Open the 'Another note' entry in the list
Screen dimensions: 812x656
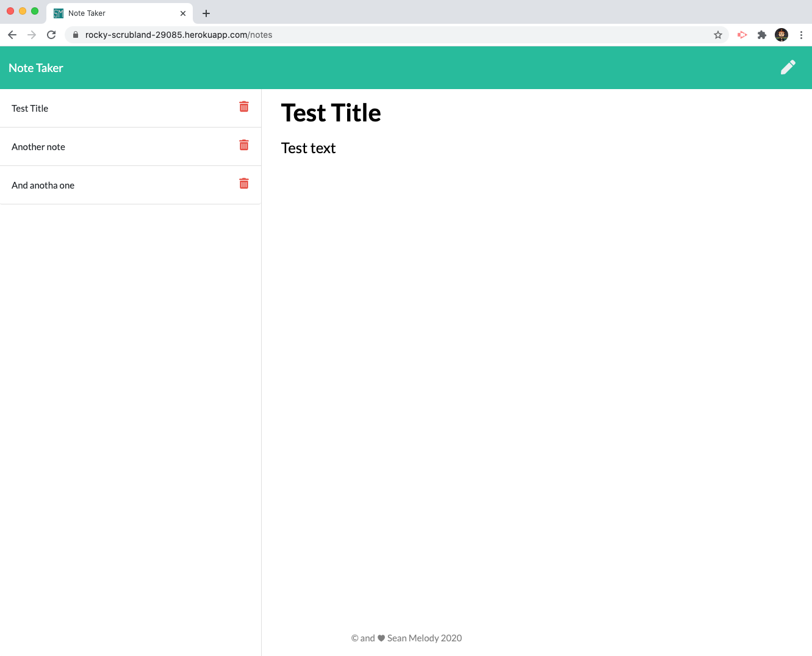coord(38,146)
